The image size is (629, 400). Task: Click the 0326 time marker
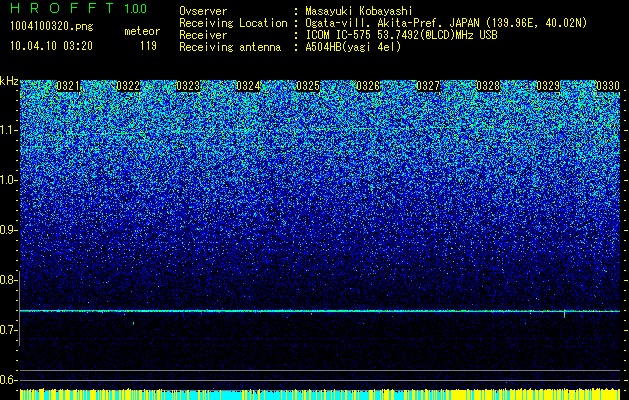[368, 86]
